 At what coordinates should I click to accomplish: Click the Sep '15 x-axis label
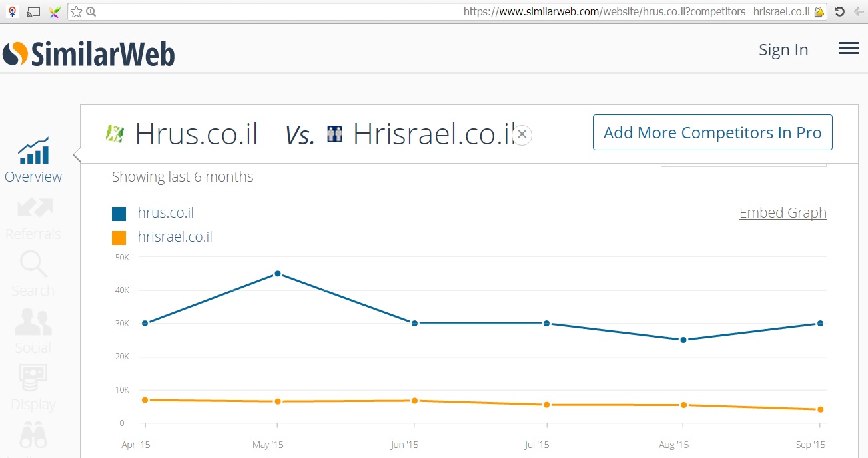[x=811, y=445]
